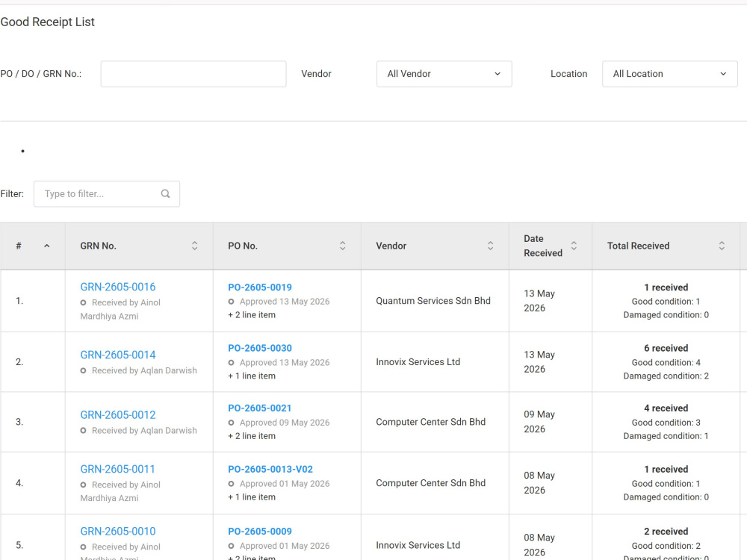This screenshot has width=747, height=560.
Task: Open purchase order PO-2605-0019
Action: (260, 287)
